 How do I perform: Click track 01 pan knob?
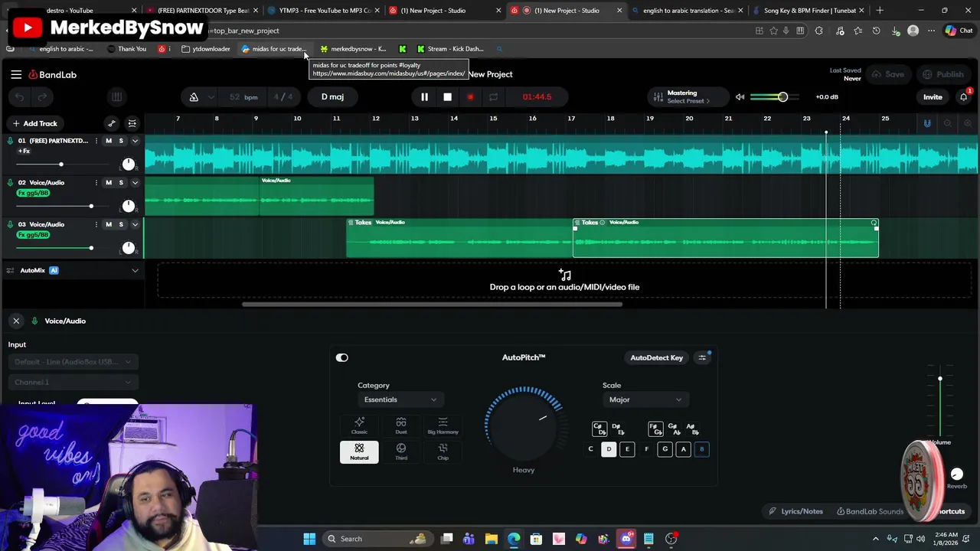pyautogui.click(x=129, y=165)
